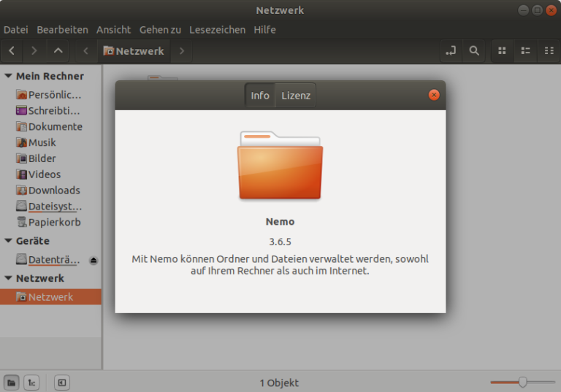Image resolution: width=561 pixels, height=392 pixels.
Task: Click the large Nemo folder logo
Action: point(280,165)
